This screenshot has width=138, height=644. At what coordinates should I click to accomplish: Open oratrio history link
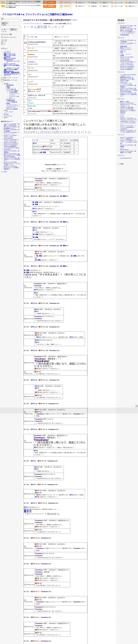(122, 117)
